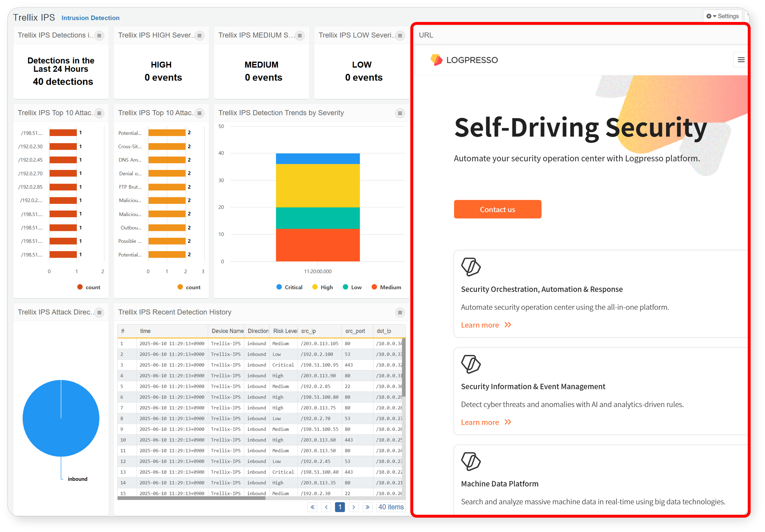The image size is (765, 532).
Task: Click the yellow High segment of stacked bar
Action: click(318, 185)
